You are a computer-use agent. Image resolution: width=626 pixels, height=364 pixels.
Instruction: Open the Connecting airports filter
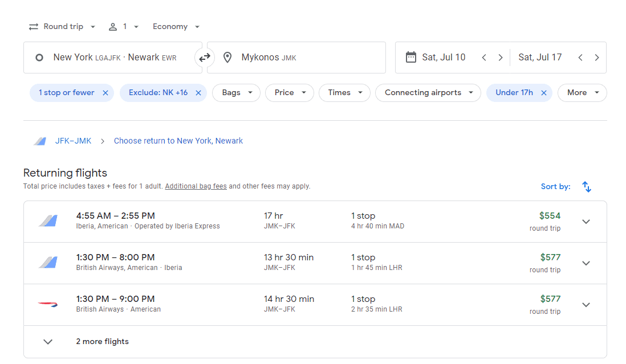tap(428, 93)
